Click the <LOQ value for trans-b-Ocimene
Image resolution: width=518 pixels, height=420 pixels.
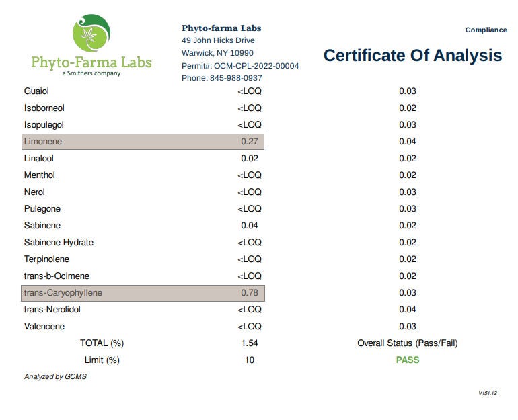pyautogui.click(x=250, y=276)
